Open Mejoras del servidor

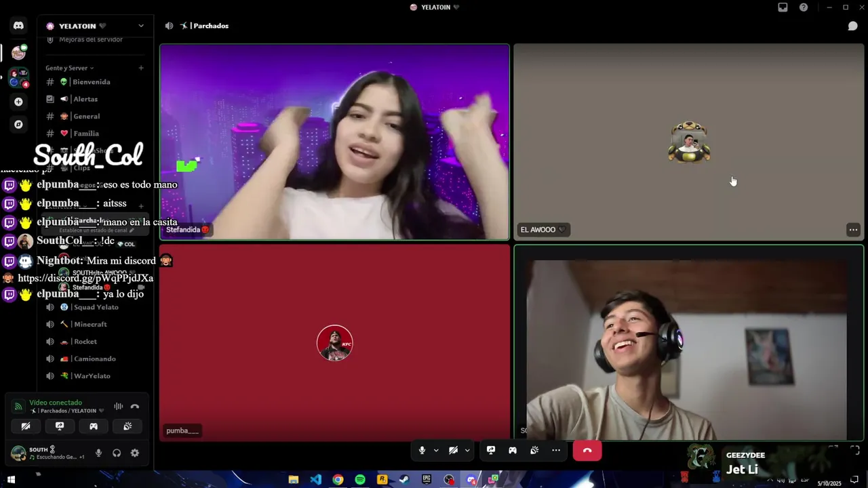91,39
